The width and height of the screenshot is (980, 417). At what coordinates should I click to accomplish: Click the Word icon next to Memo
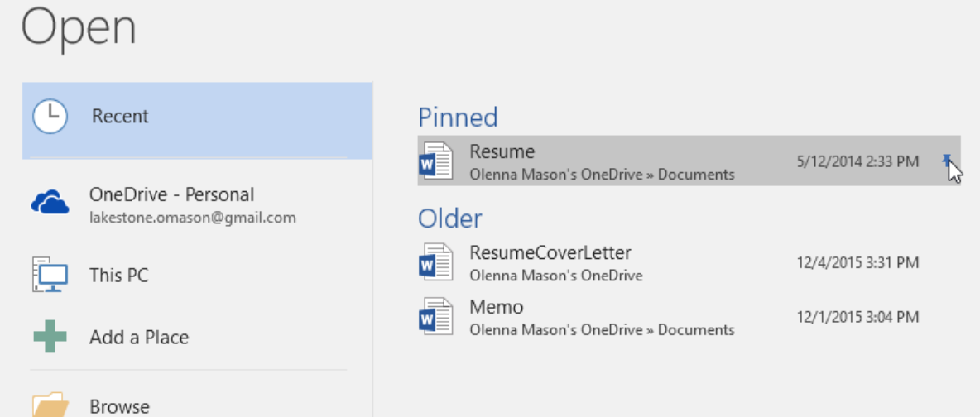(x=436, y=316)
